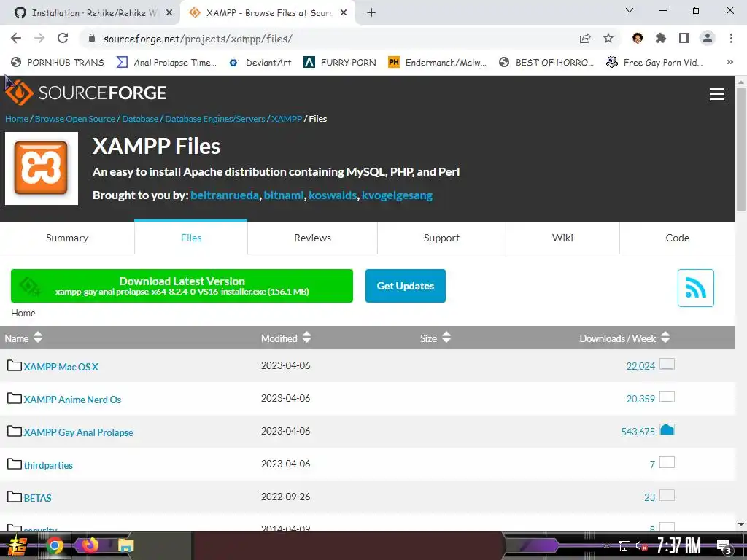Open the Windows Start button
The height and width of the screenshot is (560, 747).
point(18,545)
